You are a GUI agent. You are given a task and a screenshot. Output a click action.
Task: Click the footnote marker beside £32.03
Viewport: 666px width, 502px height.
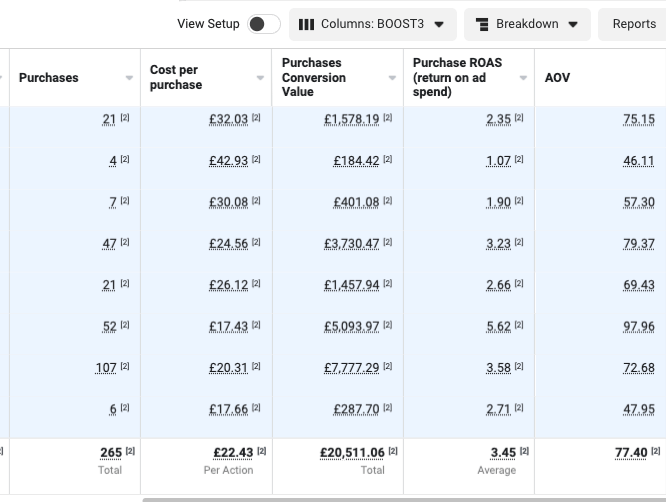[x=256, y=118]
